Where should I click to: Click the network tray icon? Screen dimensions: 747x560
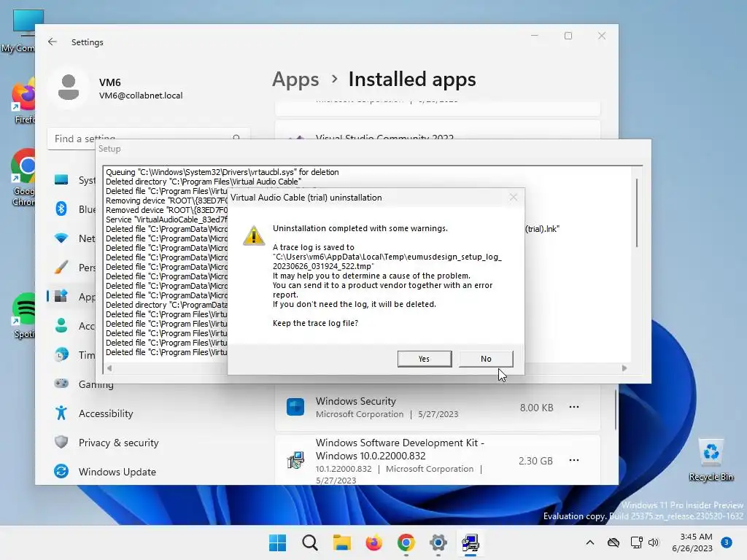tap(636, 542)
